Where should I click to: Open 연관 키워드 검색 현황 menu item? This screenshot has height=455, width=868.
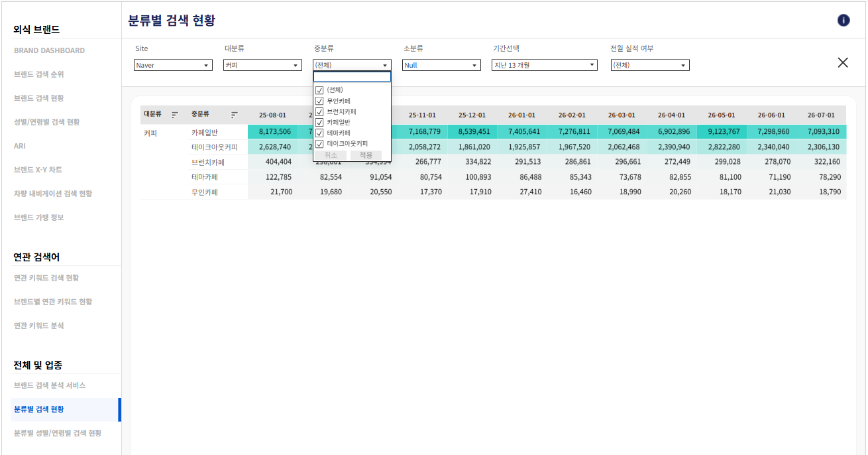point(46,278)
